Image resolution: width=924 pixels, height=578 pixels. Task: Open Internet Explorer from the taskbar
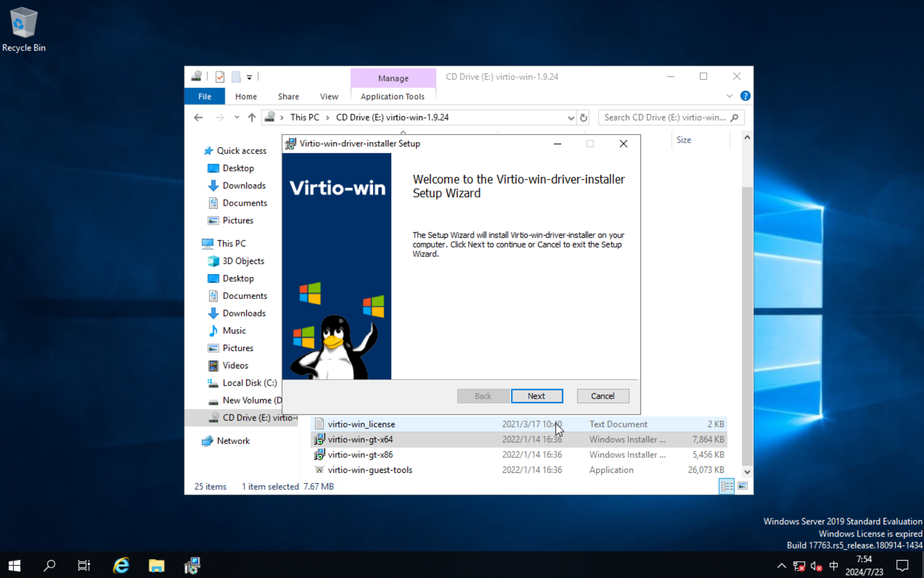(121, 565)
